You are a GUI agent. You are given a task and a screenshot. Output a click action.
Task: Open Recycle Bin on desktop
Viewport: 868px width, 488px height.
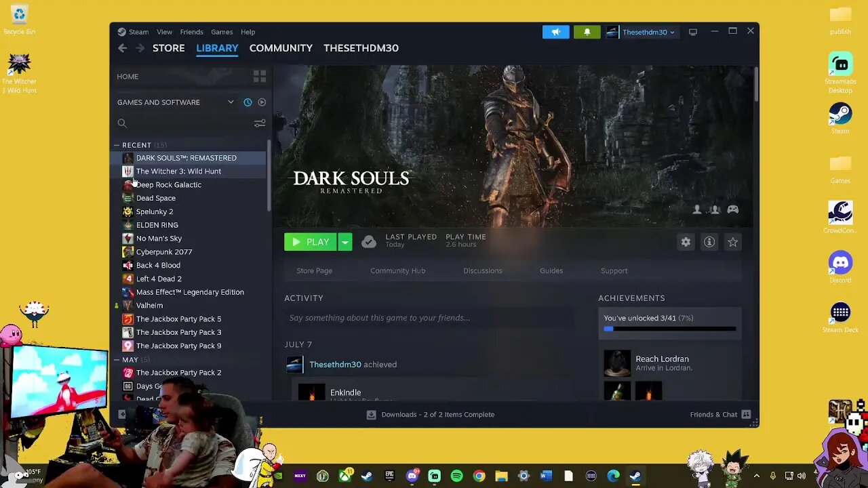tap(19, 20)
